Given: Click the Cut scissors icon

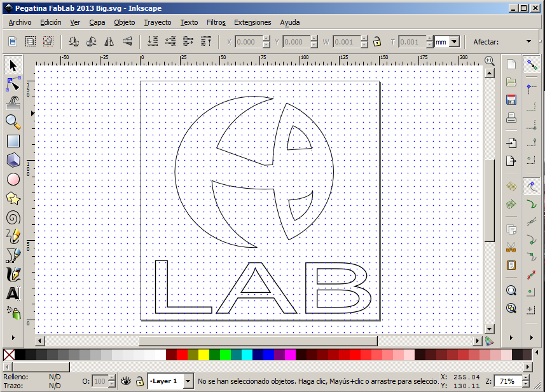Looking at the screenshot, I should click(x=511, y=248).
